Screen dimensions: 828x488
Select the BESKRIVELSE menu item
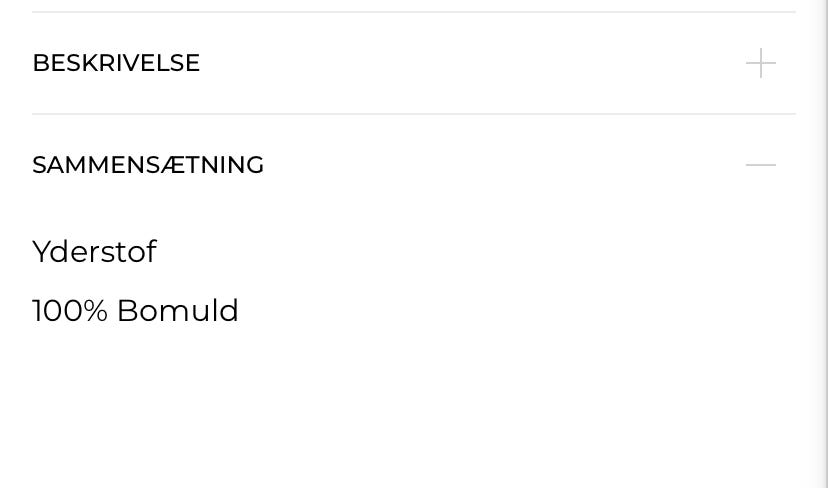tap(116, 63)
